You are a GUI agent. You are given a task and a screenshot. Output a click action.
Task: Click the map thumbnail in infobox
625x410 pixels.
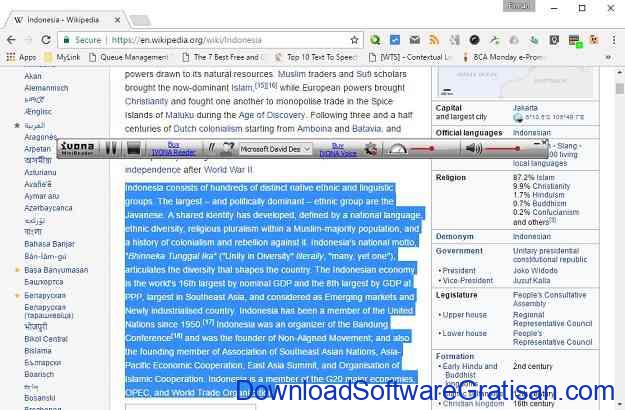515,82
